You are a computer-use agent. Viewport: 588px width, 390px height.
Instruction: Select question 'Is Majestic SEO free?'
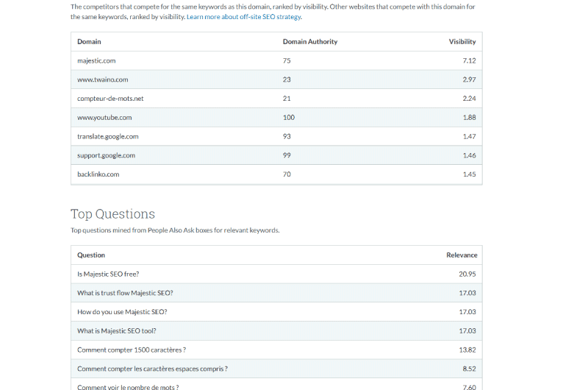pos(108,274)
